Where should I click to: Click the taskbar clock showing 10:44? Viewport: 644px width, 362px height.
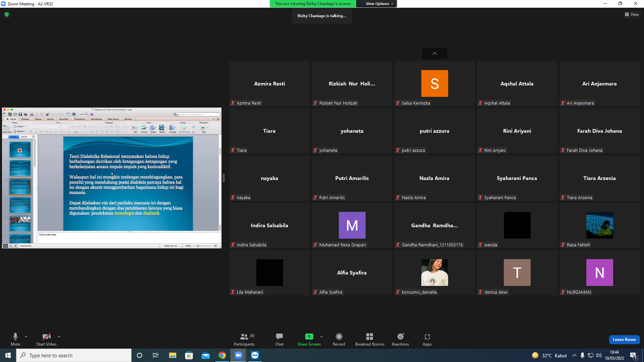pos(614,355)
